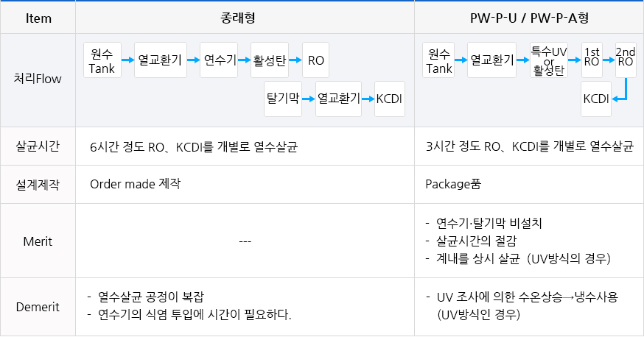
Task: Click the 처리Flow row label
Action: tap(38, 79)
